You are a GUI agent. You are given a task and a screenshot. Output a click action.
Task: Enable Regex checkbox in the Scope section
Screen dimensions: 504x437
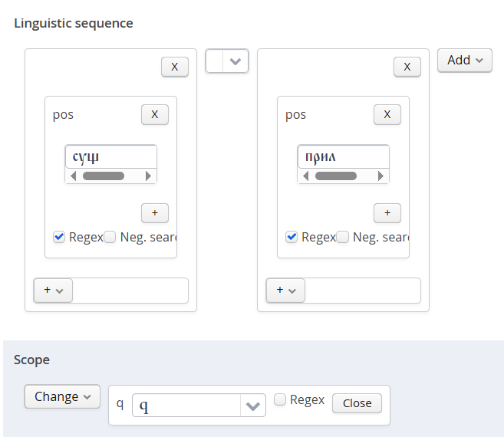[281, 399]
